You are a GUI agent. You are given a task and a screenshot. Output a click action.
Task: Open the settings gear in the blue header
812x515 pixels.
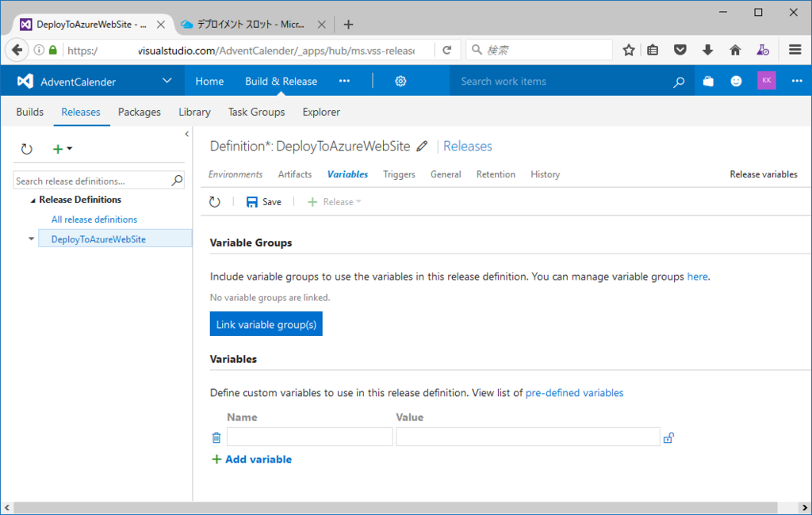pos(400,82)
